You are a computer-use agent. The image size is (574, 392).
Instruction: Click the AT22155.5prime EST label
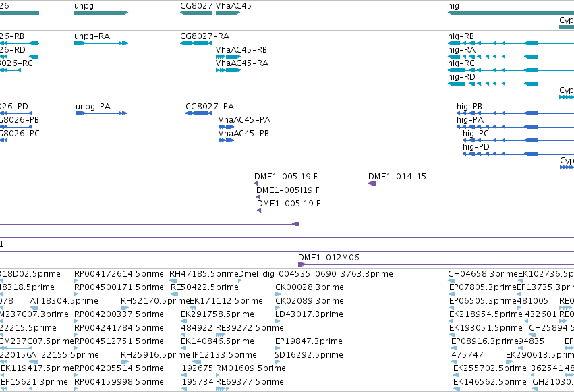pyautogui.click(x=65, y=355)
